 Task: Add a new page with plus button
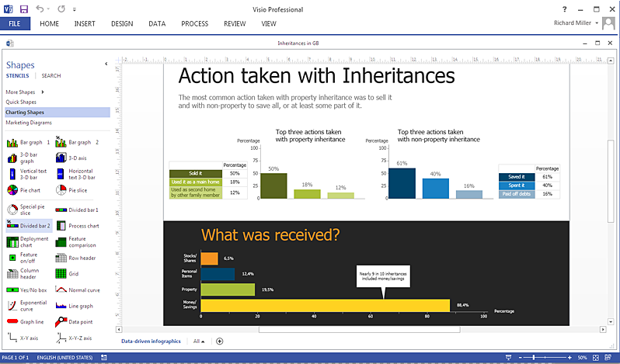(x=219, y=341)
